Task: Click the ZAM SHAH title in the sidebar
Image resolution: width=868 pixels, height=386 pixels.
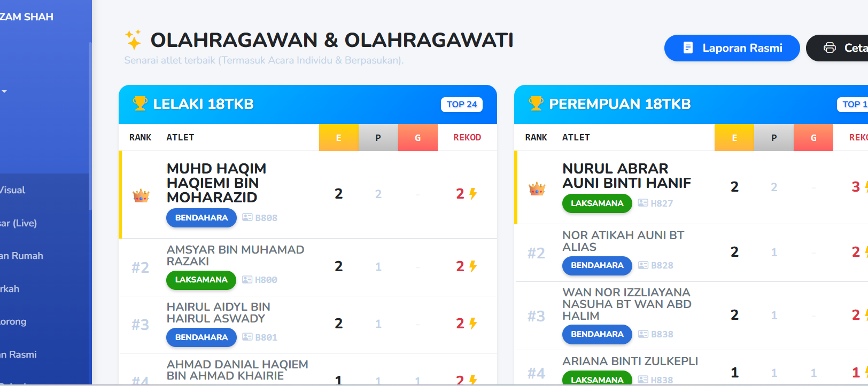Action: click(27, 17)
